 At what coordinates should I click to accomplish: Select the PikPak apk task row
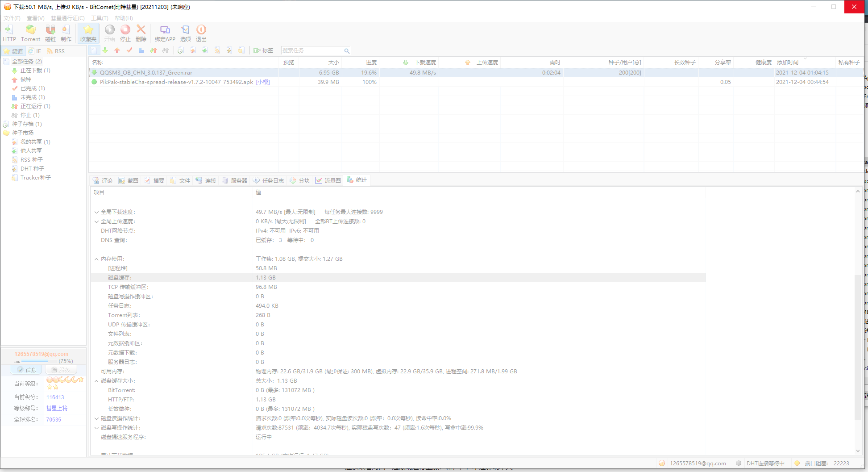(476, 82)
